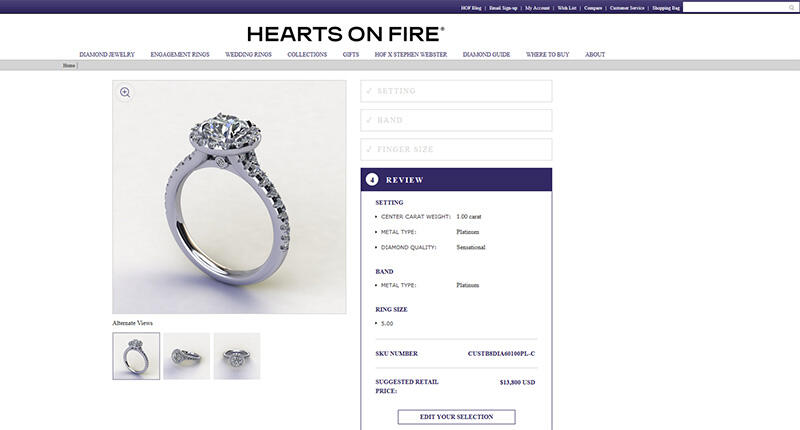
Task: Open the HOF X Stephen Webster menu
Action: pos(411,54)
